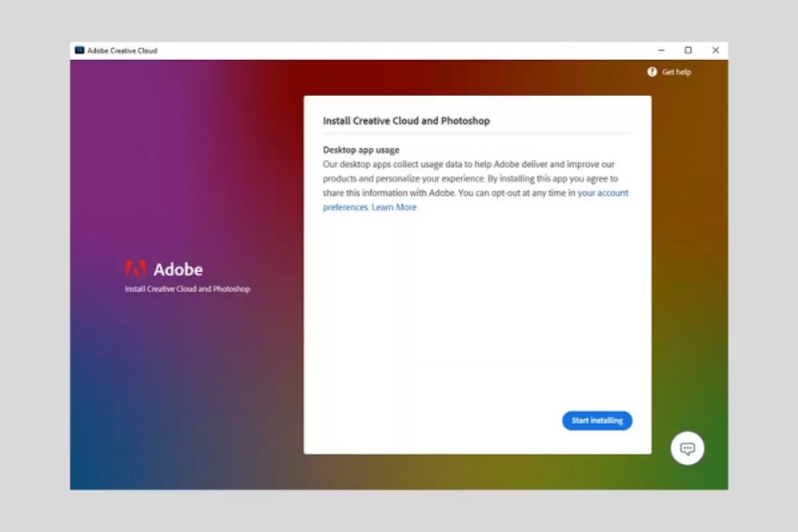Click the 'Adobe' wordmark text on left

tap(178, 269)
